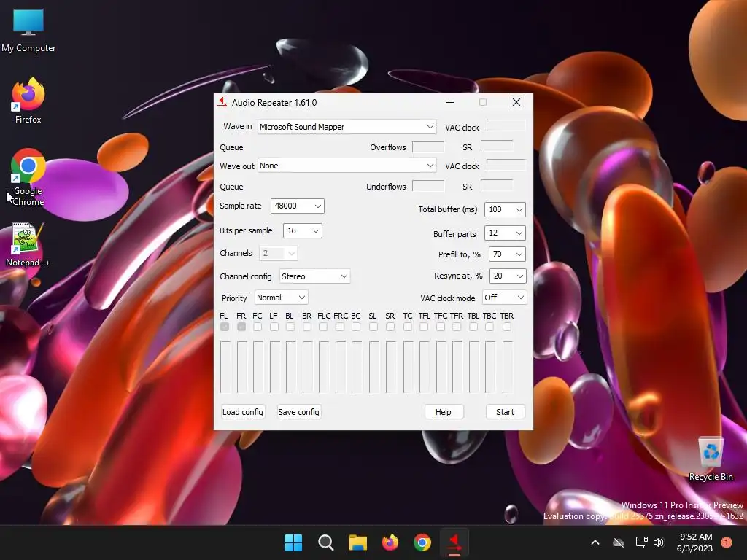Enable the BL channel checkbox
Viewport: 747px width, 560px height.
[x=290, y=327]
